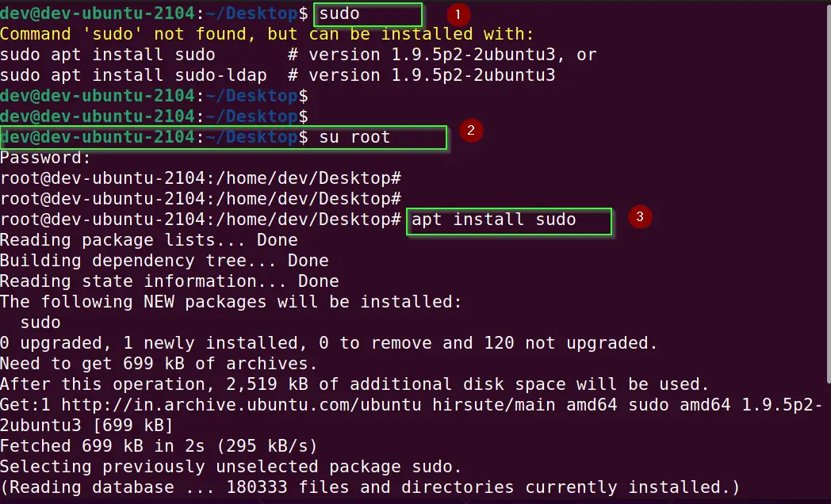831x504 pixels.
Task: Click the highlighted "apt install sudo" command
Action: [494, 220]
